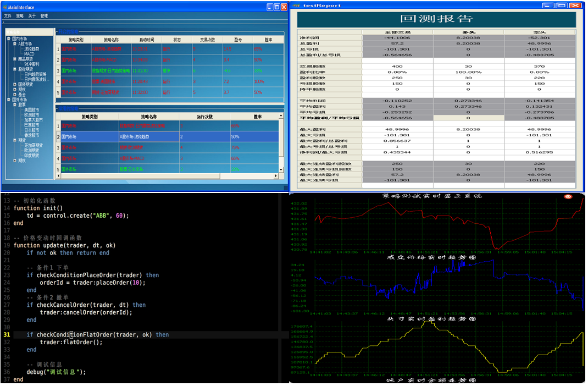Select 美国股市 in strategy tree
The image size is (588, 386).
tap(32, 109)
